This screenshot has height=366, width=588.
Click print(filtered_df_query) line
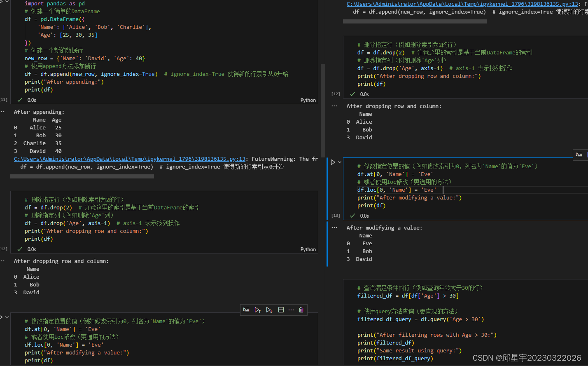pyautogui.click(x=395, y=359)
